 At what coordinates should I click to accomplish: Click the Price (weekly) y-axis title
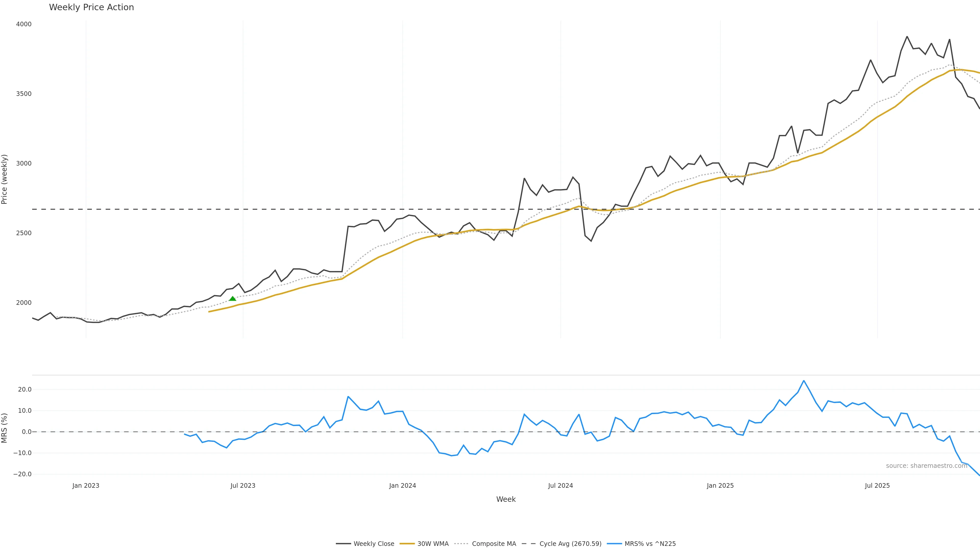[5, 179]
